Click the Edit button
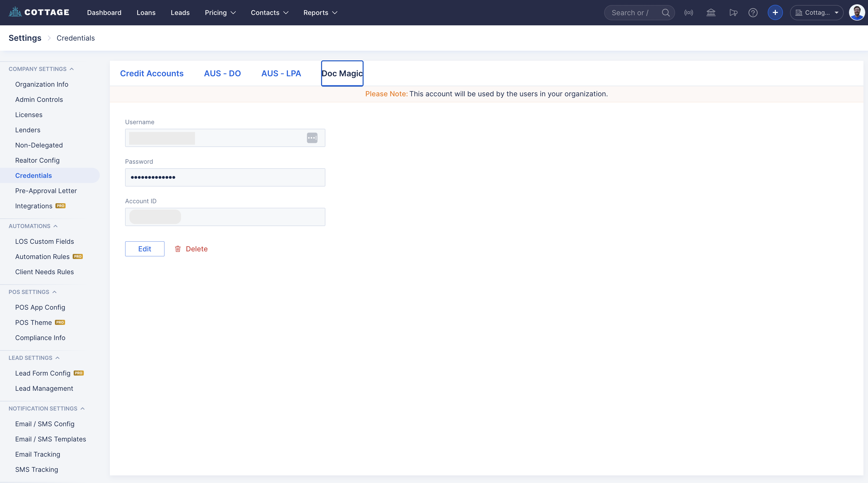This screenshot has width=868, height=483. 145,249
